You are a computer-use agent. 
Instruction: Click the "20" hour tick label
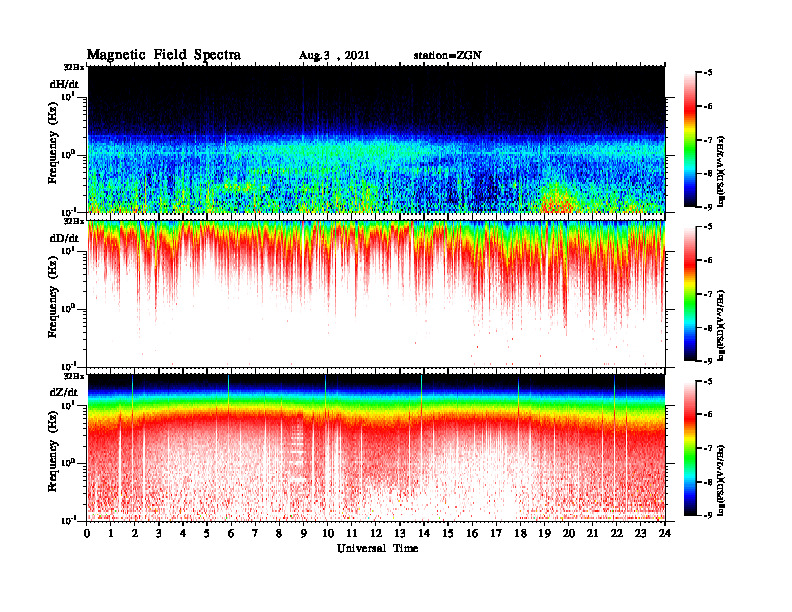568,533
